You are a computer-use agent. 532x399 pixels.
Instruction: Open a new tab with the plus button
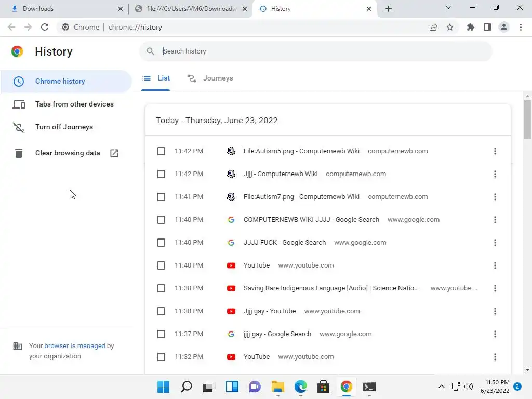click(389, 9)
